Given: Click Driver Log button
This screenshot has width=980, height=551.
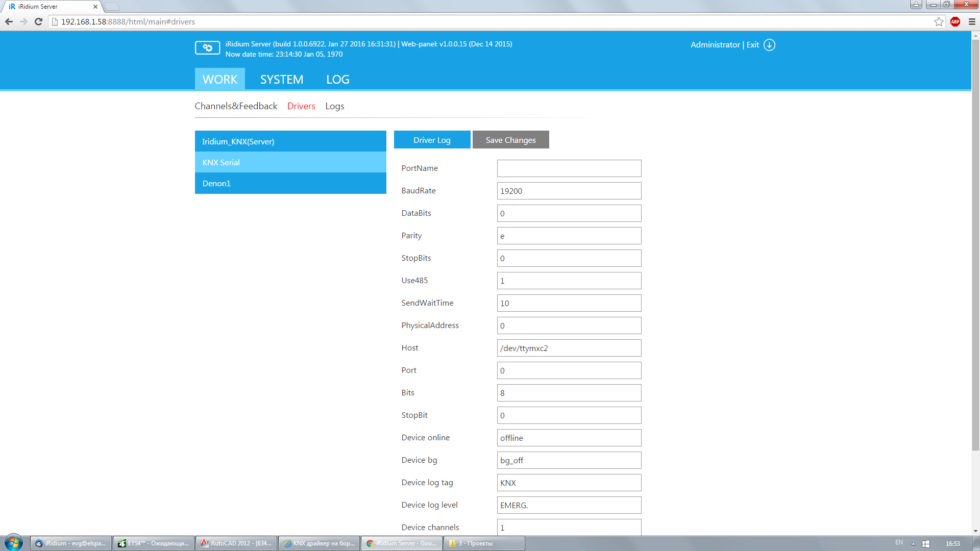Looking at the screenshot, I should point(432,140).
